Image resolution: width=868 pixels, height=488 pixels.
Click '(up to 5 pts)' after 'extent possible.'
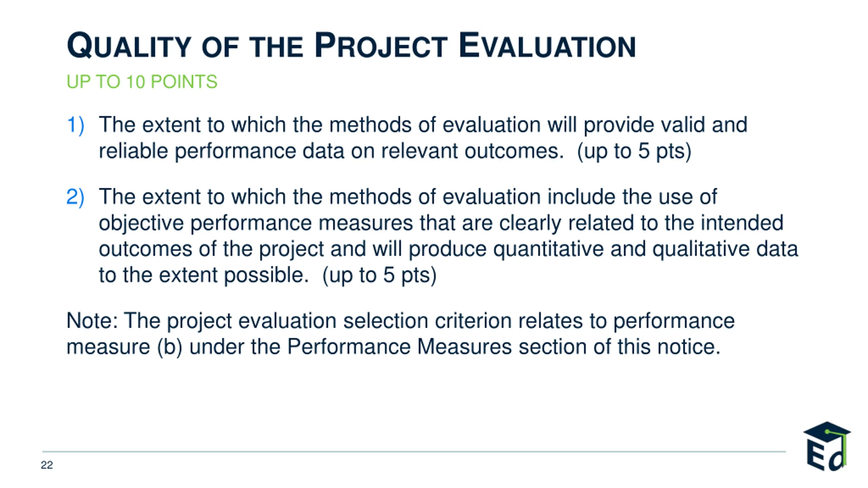(x=379, y=275)
